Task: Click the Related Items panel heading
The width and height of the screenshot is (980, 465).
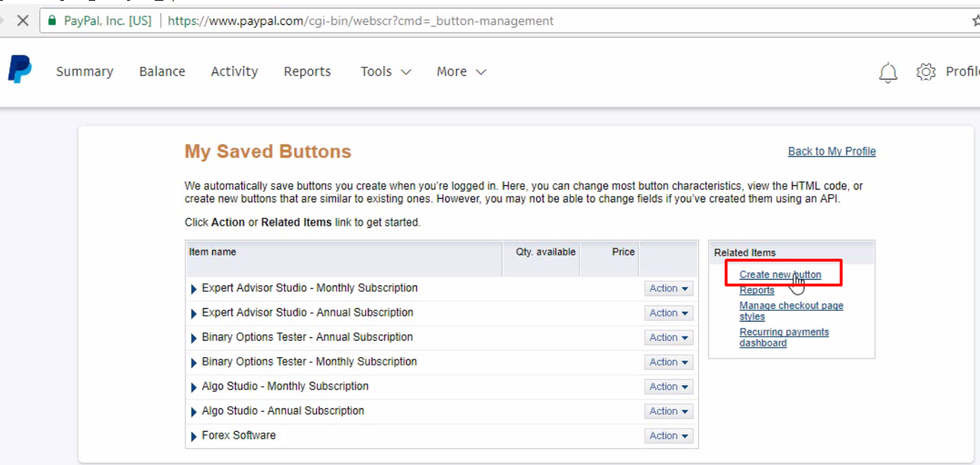Action: [745, 253]
